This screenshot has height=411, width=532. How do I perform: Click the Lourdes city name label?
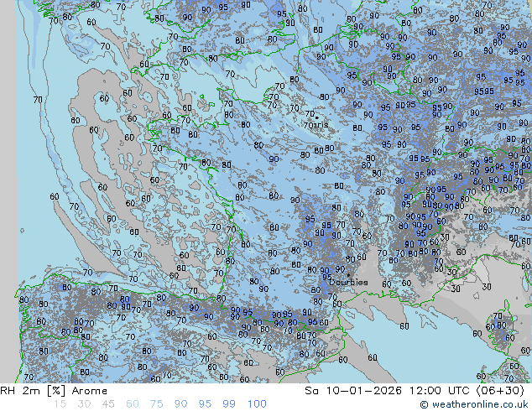(348, 283)
